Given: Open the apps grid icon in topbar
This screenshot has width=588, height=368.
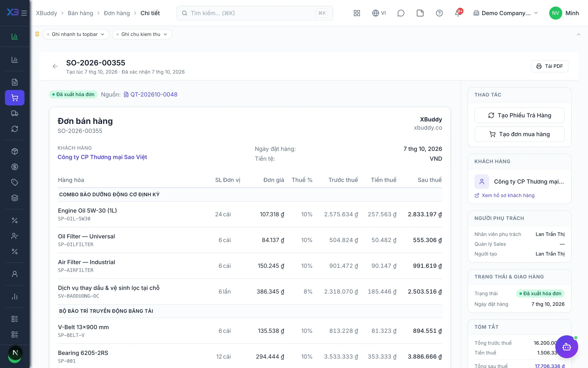Looking at the screenshot, I should tap(357, 13).
